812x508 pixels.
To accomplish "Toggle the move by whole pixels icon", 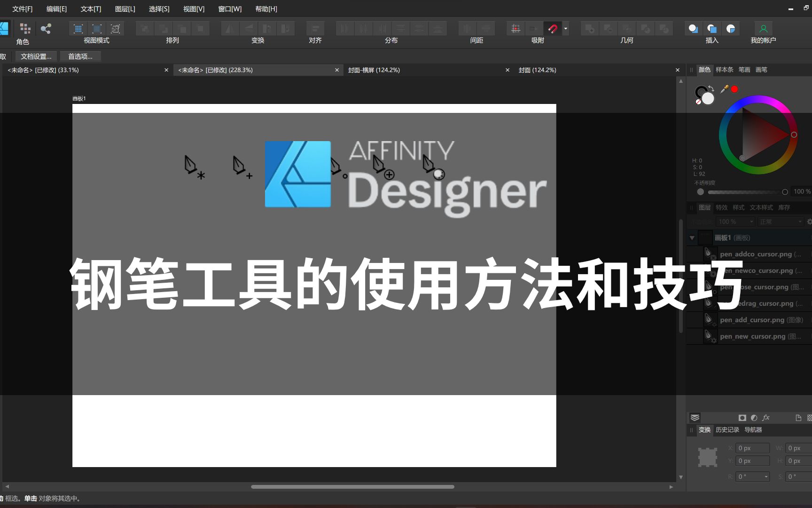I will 534,29.
